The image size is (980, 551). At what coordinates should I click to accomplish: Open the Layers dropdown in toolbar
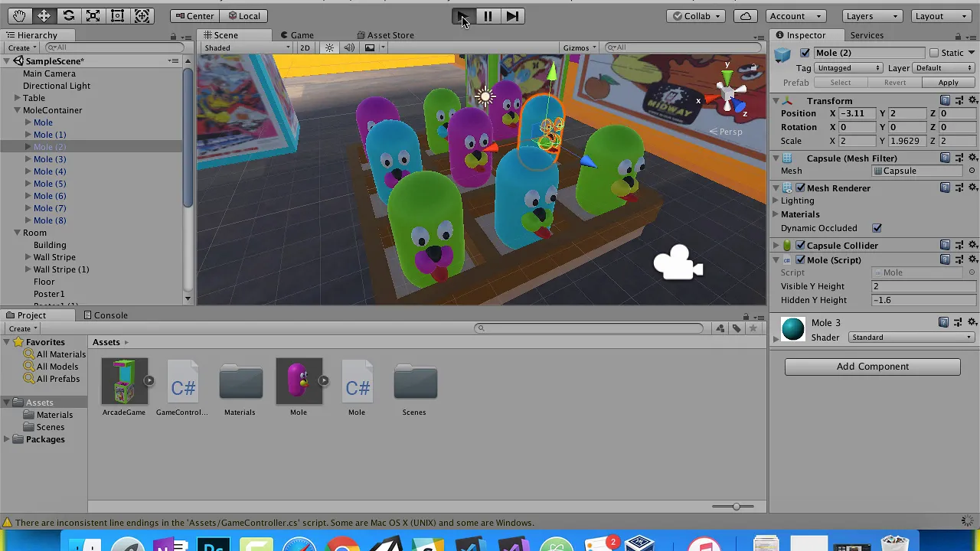tap(872, 15)
